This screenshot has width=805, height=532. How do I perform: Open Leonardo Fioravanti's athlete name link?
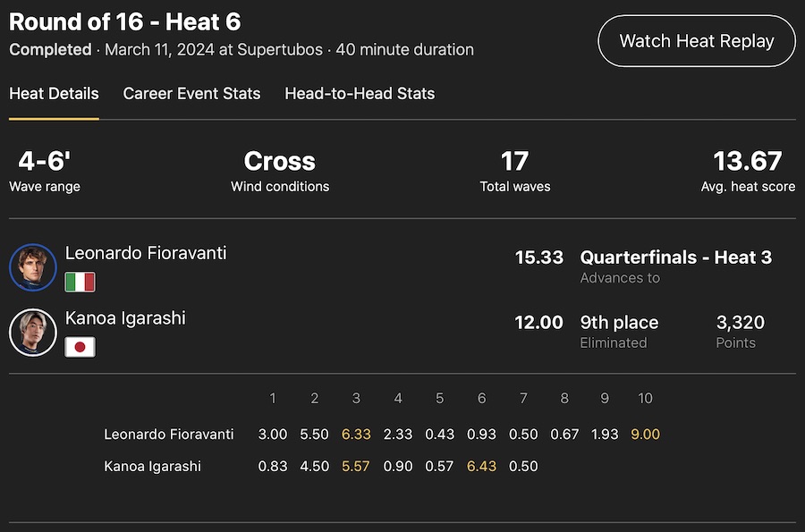(x=146, y=253)
